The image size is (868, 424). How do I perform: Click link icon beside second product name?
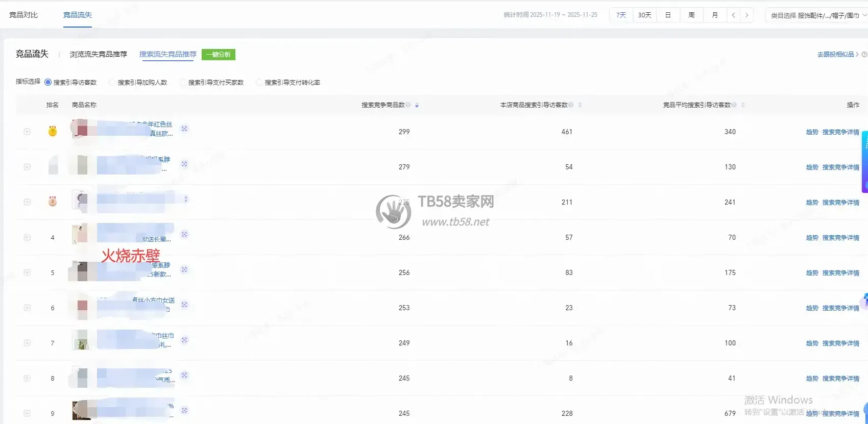pyautogui.click(x=184, y=164)
